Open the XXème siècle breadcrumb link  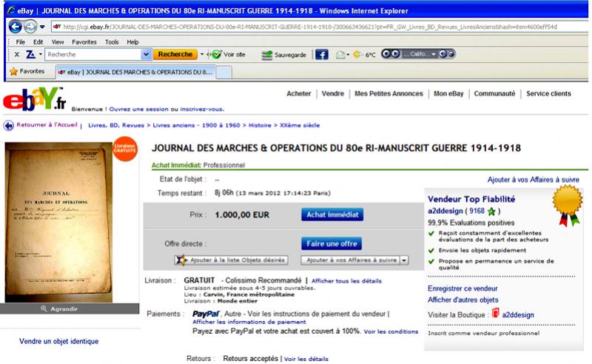tap(300, 125)
